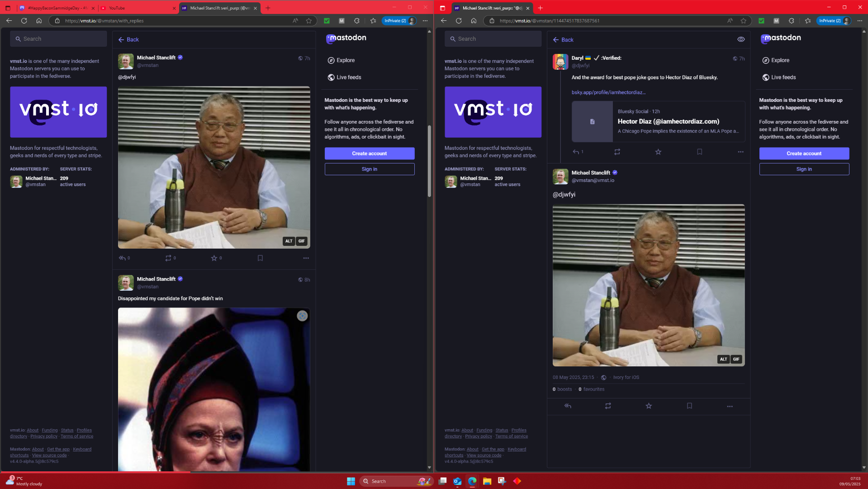The image size is (868, 489).
Task: Click the left window vertical scrollbar thumb
Action: click(429, 161)
